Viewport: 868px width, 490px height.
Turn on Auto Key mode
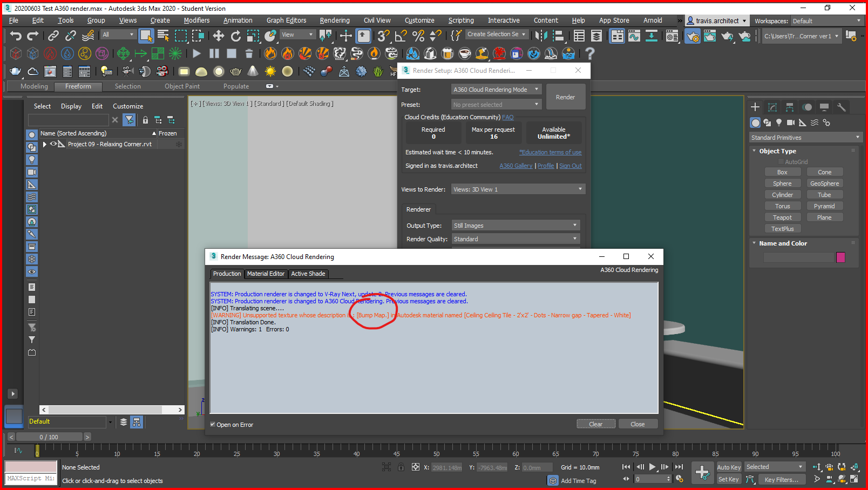point(728,467)
